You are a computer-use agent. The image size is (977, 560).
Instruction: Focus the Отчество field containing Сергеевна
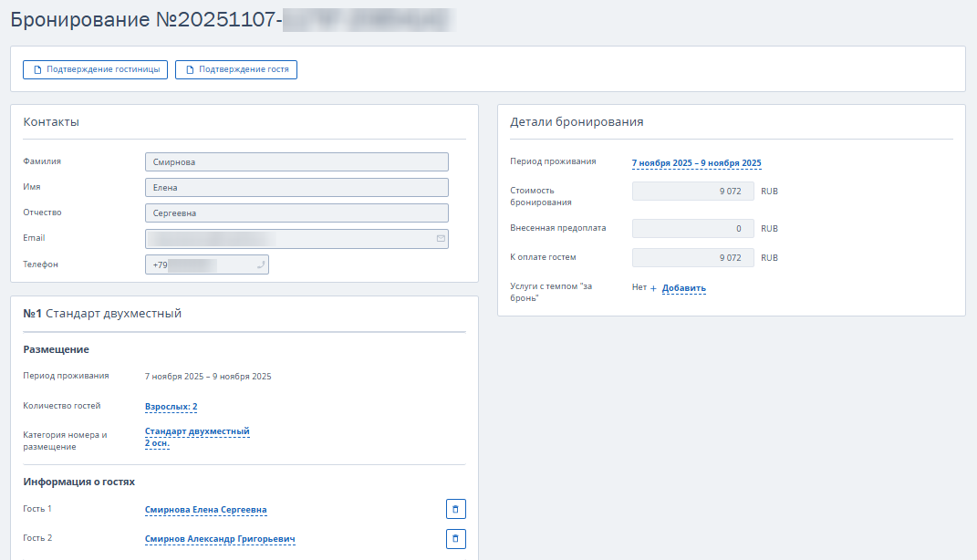click(x=296, y=213)
